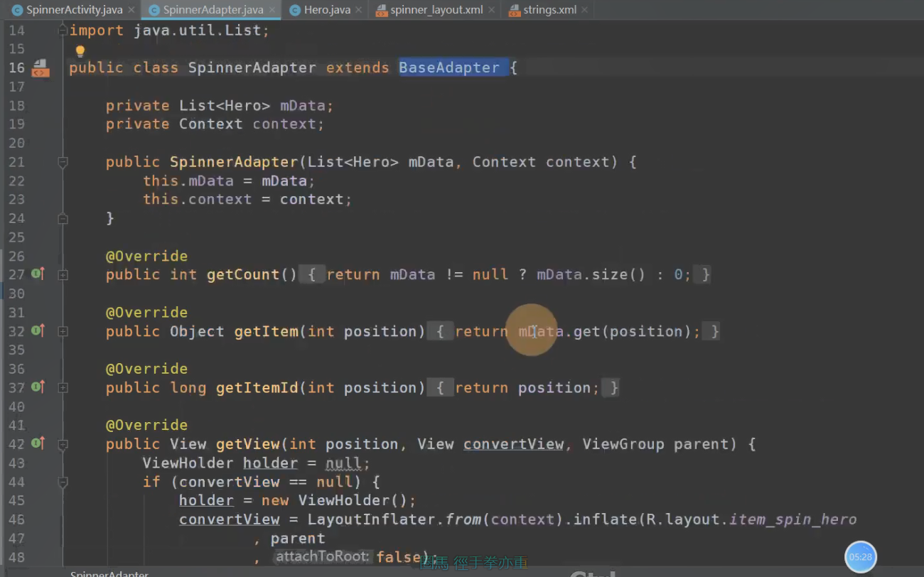
Task: Click the item_spin_hero layout reference
Action: (793, 519)
